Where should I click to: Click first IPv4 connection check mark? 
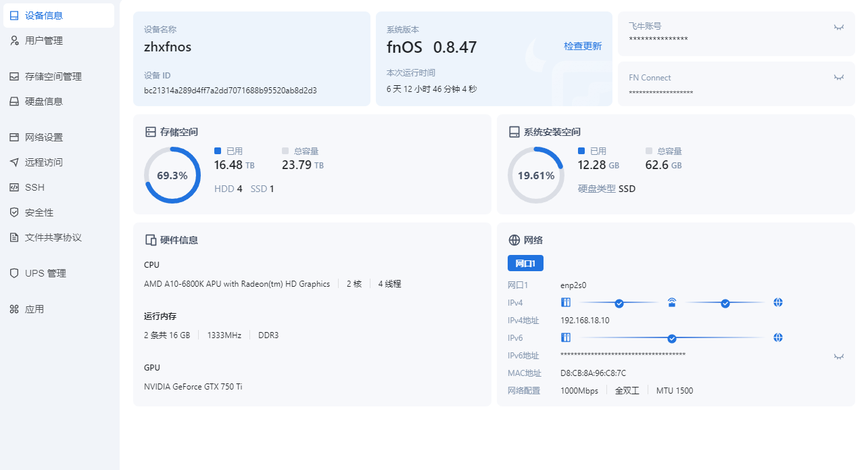pos(619,303)
